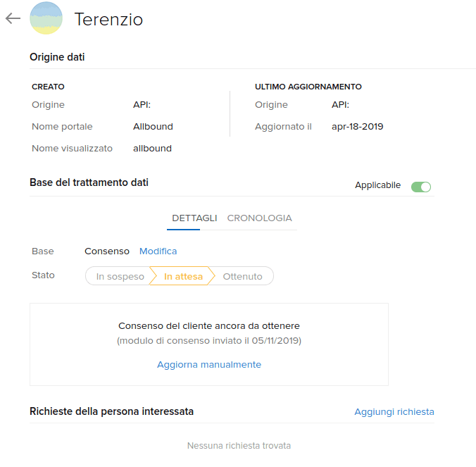Image resolution: width=476 pixels, height=467 pixels.
Task: Click Aggiungi richiesta link
Action: 394,412
